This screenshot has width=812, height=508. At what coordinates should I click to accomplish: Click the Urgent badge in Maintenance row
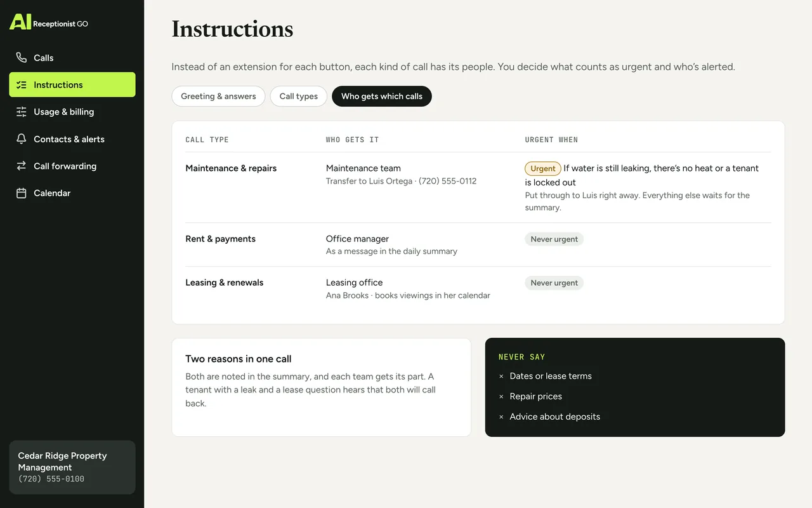click(543, 168)
